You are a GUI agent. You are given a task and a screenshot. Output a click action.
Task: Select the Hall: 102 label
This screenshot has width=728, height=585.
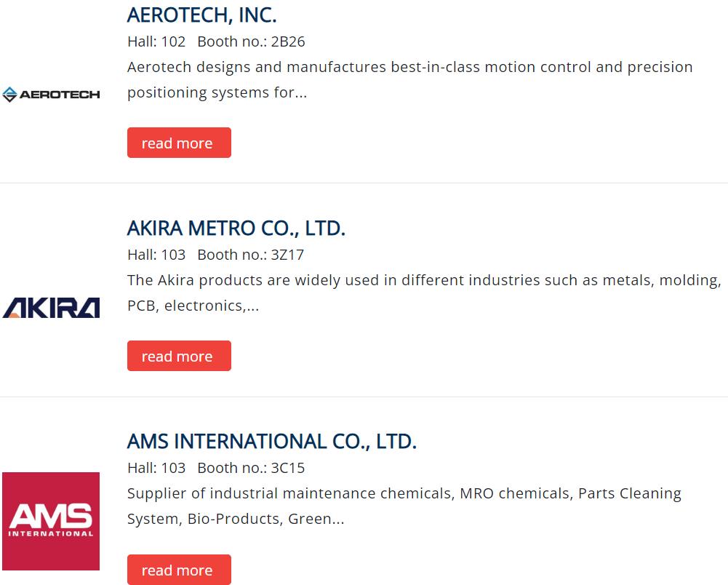156,41
